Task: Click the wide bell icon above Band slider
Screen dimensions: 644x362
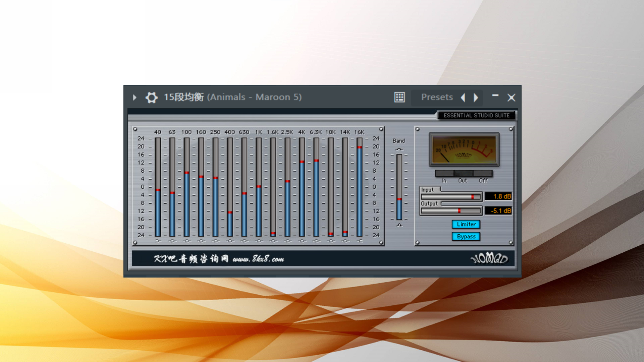Action: [399, 149]
